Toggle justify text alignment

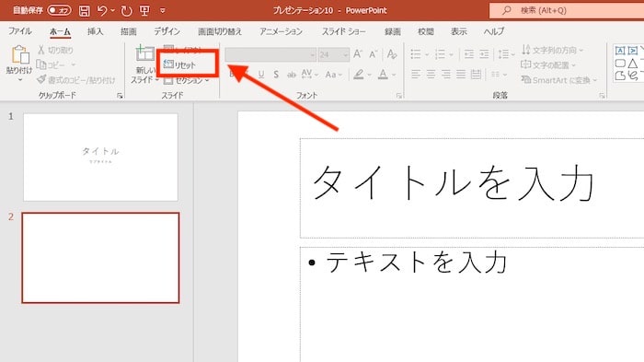coord(461,75)
